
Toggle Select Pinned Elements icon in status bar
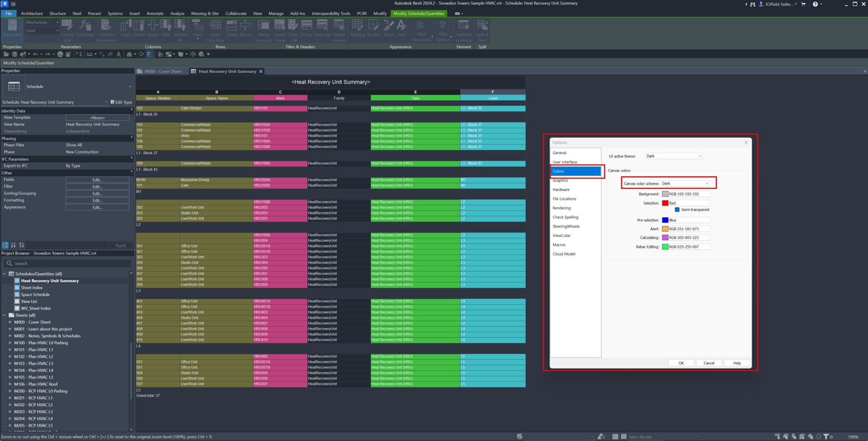[x=794, y=436]
